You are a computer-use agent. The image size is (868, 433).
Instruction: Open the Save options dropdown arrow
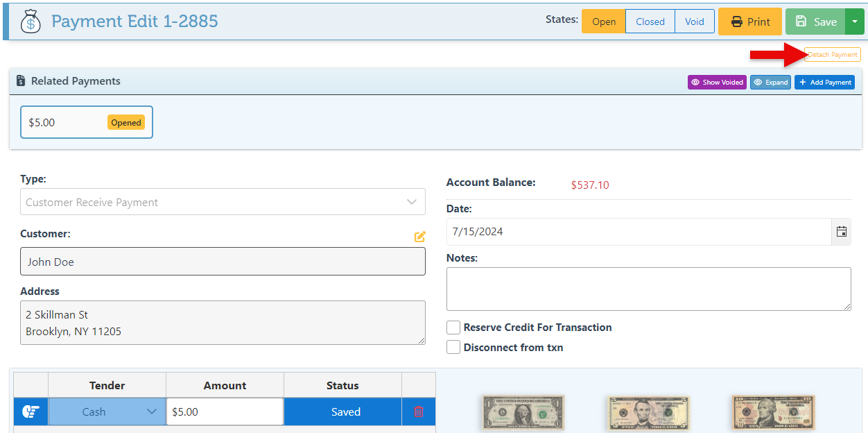[854, 22]
